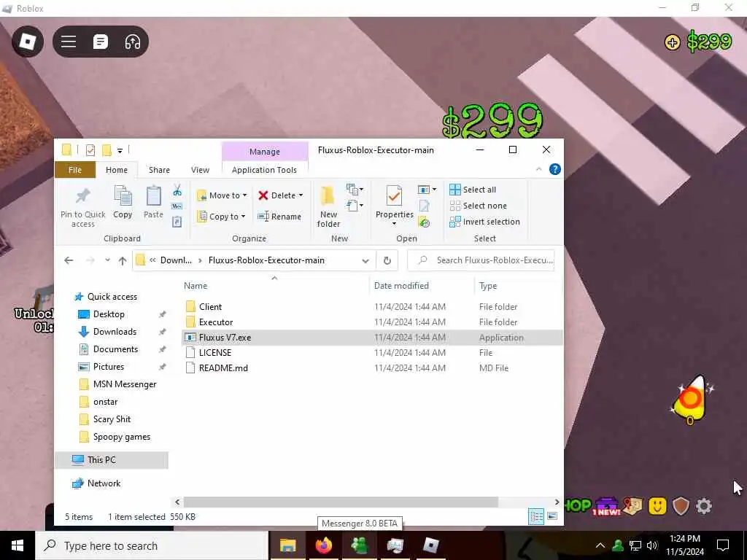The image size is (747, 560).
Task: Click the yellow plus coin button
Action: (x=672, y=42)
